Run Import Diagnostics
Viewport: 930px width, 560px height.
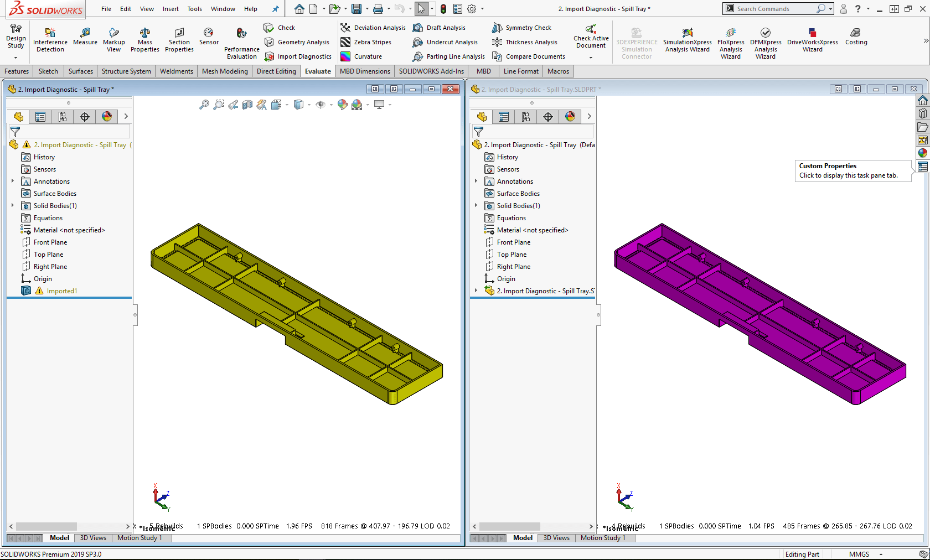coord(298,56)
